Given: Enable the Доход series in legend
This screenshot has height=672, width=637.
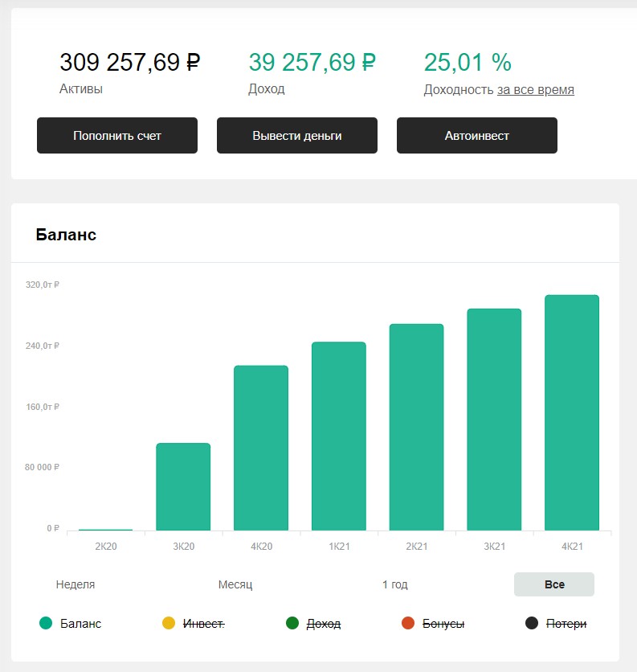Looking at the screenshot, I should tap(324, 623).
